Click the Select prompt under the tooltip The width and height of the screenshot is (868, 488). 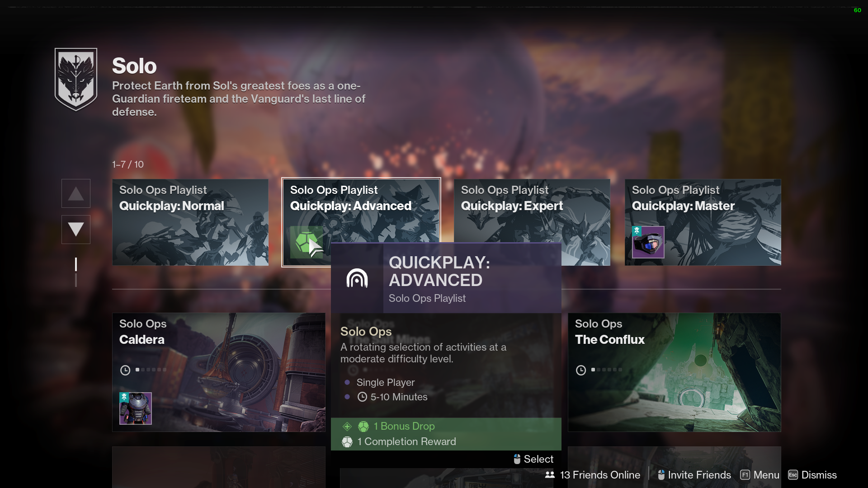[x=533, y=459]
